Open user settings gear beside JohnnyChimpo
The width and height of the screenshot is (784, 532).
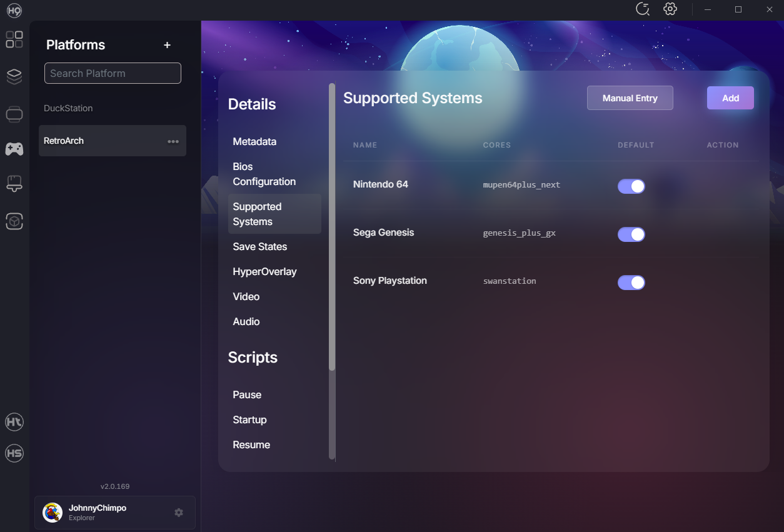[x=179, y=513]
